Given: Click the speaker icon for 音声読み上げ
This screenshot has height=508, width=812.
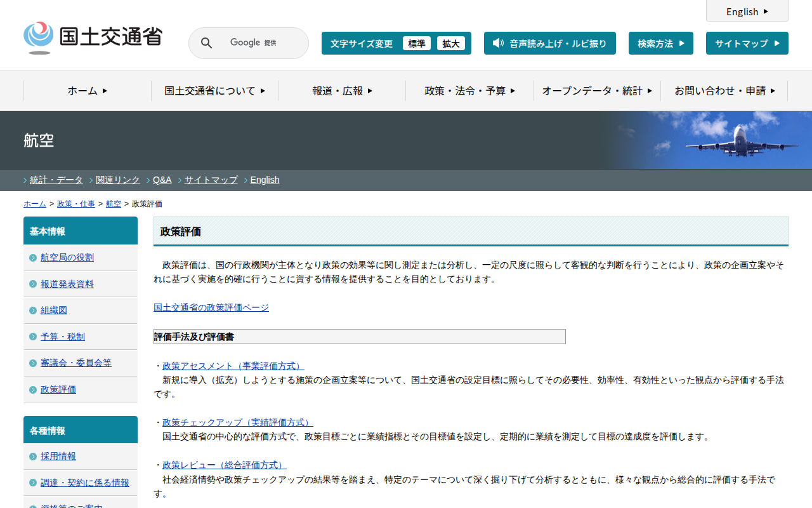Looking at the screenshot, I should [498, 43].
